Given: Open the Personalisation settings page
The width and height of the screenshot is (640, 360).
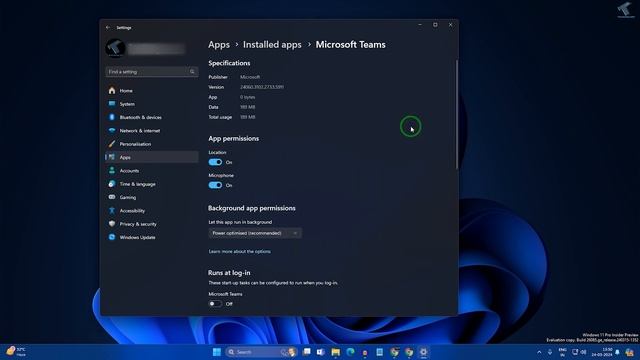Looking at the screenshot, I should click(x=152, y=144).
